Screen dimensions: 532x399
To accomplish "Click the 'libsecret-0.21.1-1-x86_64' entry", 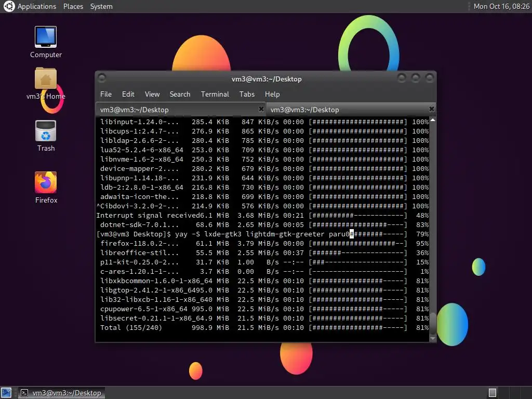I will tap(152, 318).
